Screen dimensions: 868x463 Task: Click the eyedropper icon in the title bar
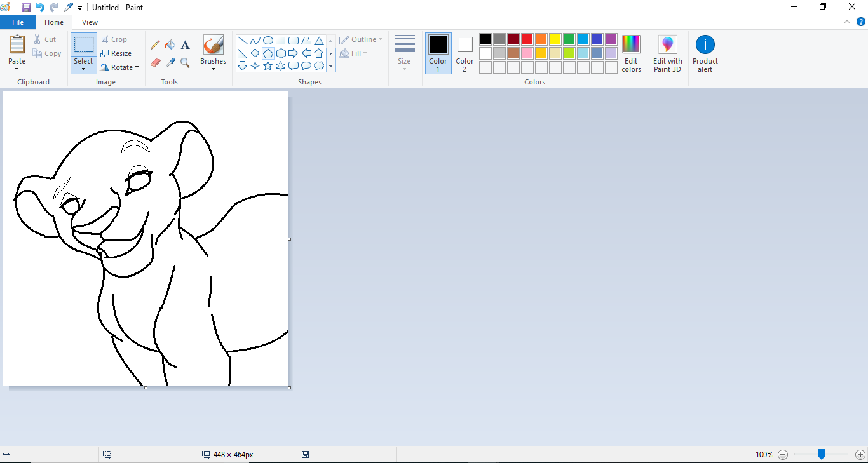point(68,8)
